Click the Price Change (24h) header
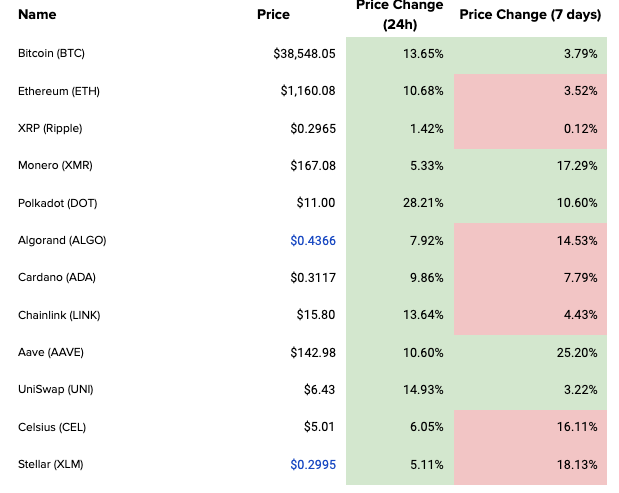The image size is (619, 493). coord(399,15)
